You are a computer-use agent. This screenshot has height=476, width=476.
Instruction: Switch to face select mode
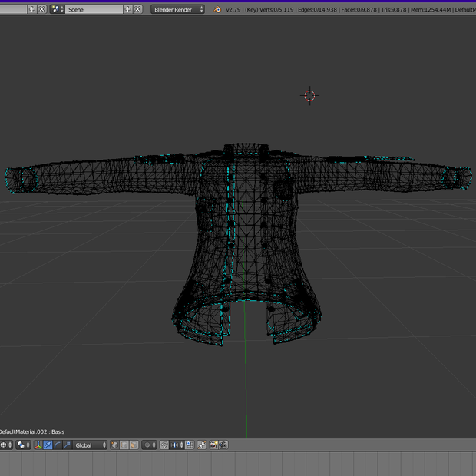(134, 445)
